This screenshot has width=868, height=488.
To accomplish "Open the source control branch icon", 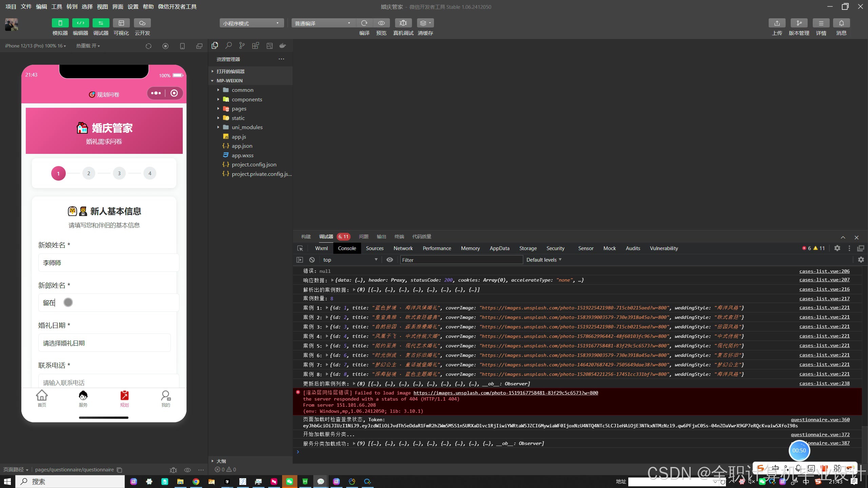I will click(x=242, y=46).
